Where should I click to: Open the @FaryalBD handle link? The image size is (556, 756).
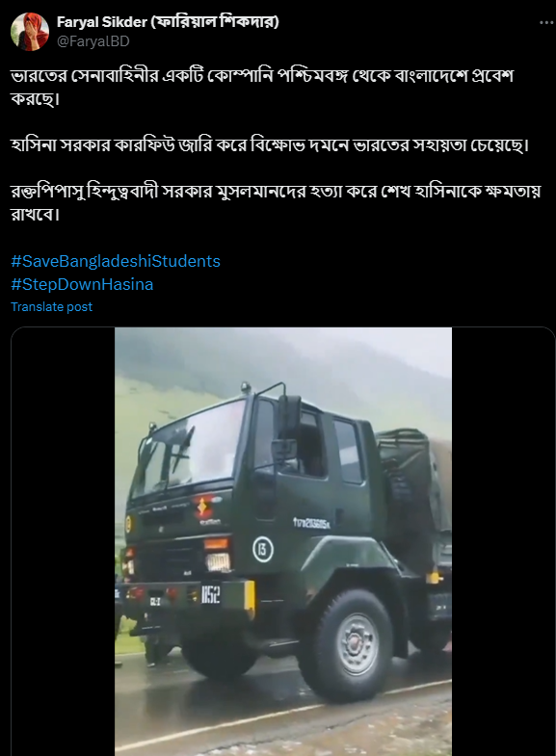[93, 41]
